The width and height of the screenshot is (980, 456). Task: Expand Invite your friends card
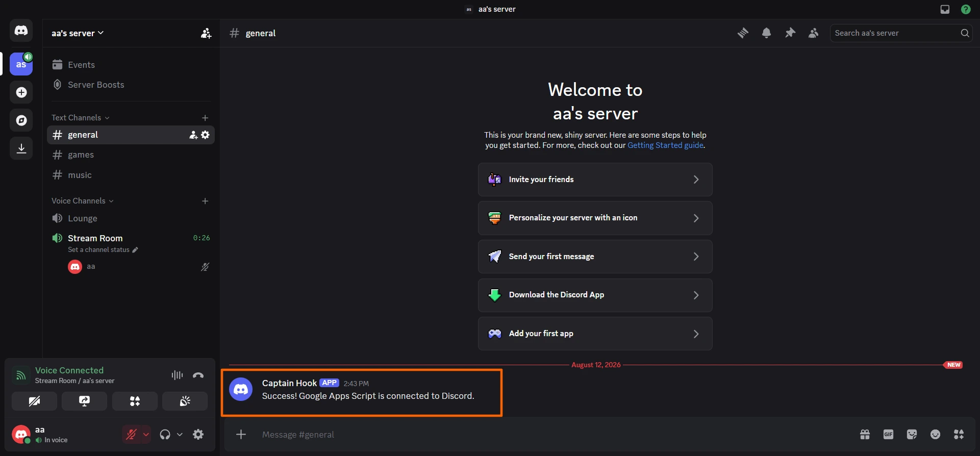coord(595,180)
